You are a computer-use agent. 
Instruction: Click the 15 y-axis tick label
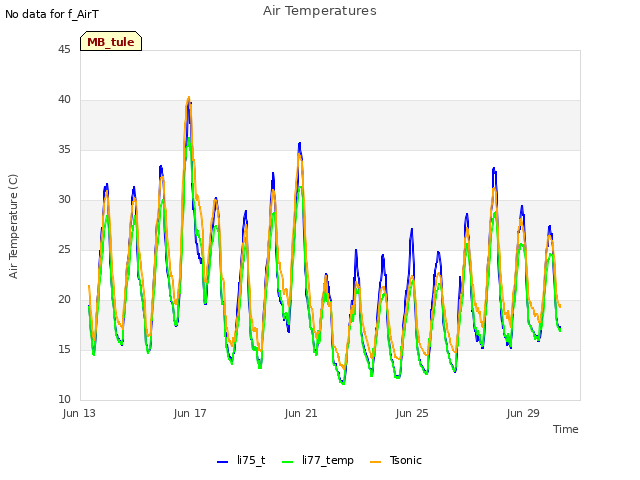pyautogui.click(x=64, y=349)
